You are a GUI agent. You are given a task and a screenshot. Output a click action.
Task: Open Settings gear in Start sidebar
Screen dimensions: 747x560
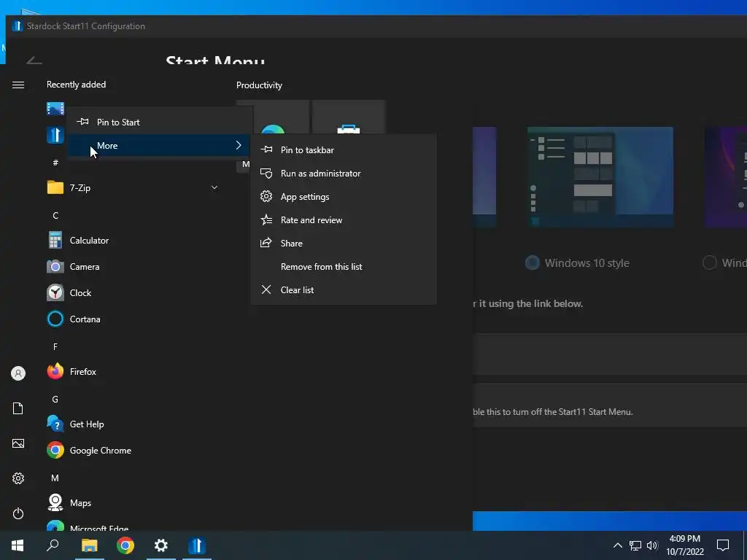click(18, 478)
